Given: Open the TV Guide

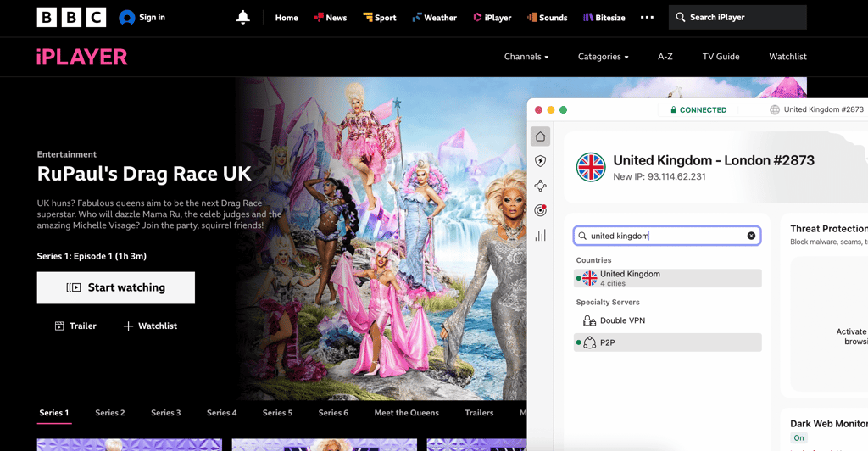Looking at the screenshot, I should coord(721,57).
